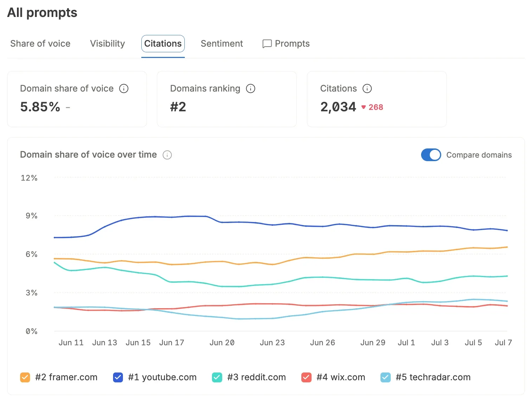The image size is (532, 405).
Task: Switch to the Share of voice tab
Action: pos(40,43)
